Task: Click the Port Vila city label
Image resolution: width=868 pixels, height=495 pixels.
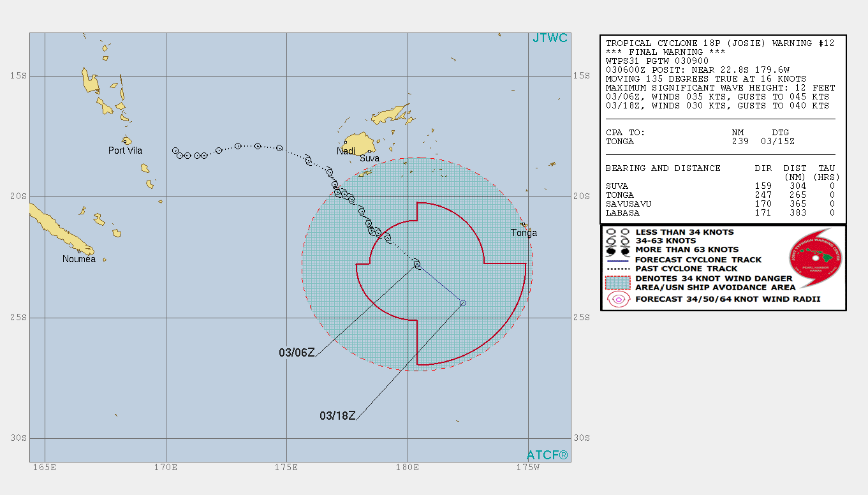Action: [126, 151]
